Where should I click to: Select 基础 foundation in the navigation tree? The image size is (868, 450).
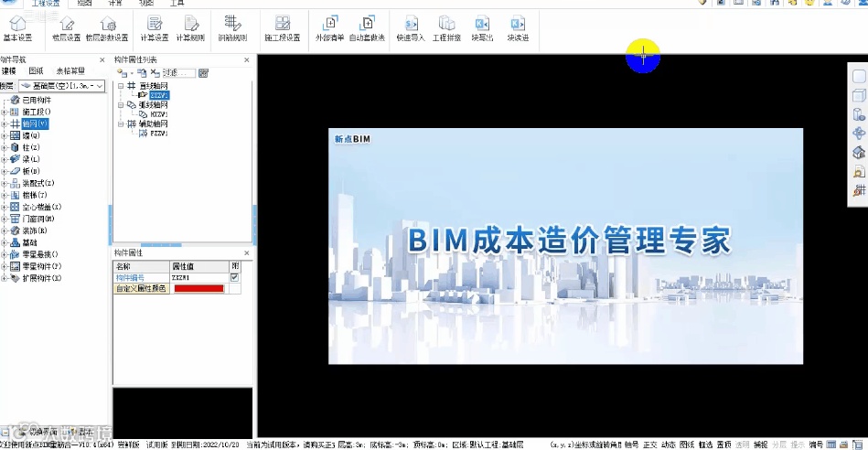(x=30, y=242)
